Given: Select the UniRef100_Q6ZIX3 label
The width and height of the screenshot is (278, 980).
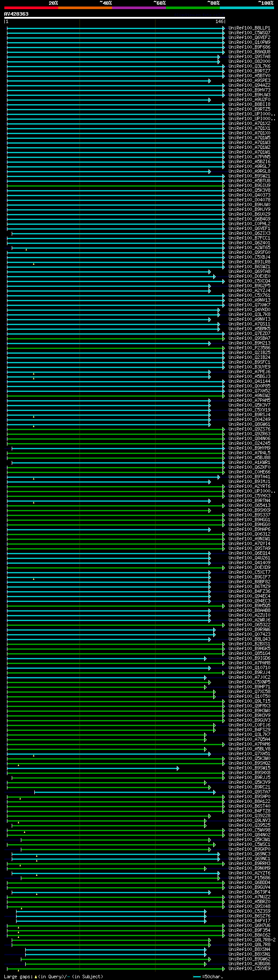Looking at the screenshot, I should (x=249, y=233).
